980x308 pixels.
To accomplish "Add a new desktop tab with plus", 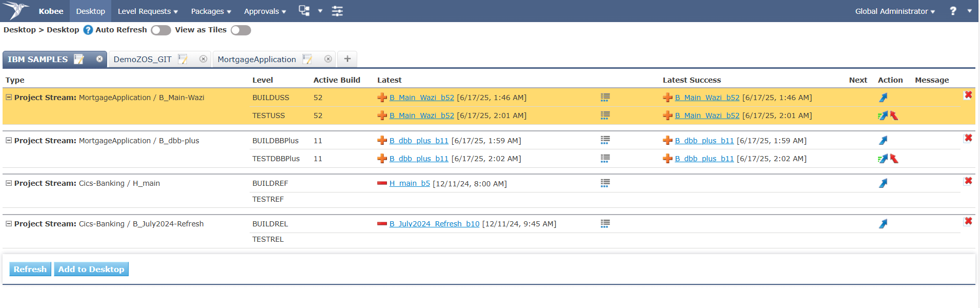I will click(348, 59).
